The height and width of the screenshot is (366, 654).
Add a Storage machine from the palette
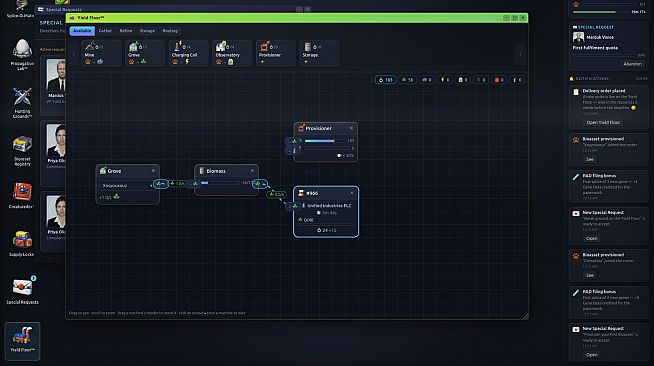click(319, 53)
